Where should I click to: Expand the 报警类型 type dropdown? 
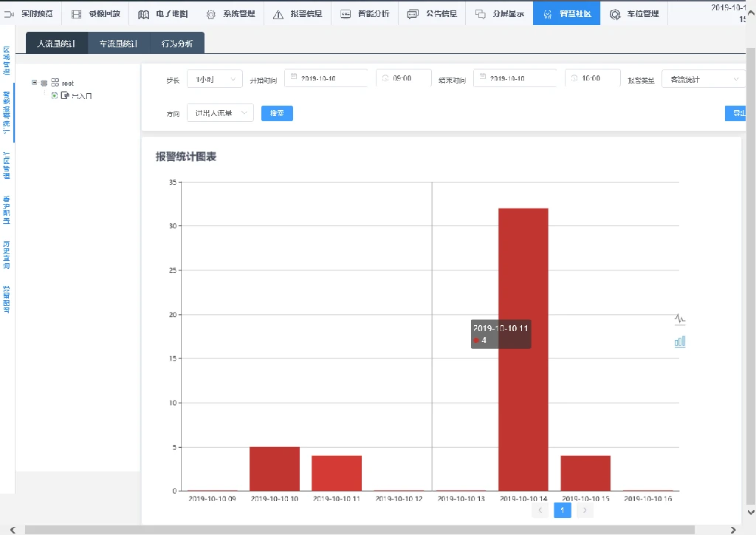pos(702,79)
